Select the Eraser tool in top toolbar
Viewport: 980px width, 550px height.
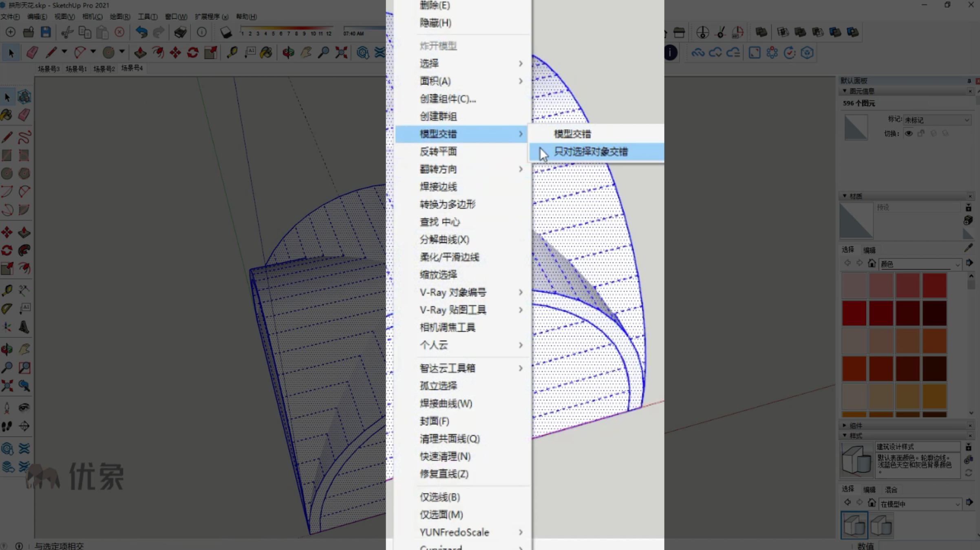pos(32,53)
